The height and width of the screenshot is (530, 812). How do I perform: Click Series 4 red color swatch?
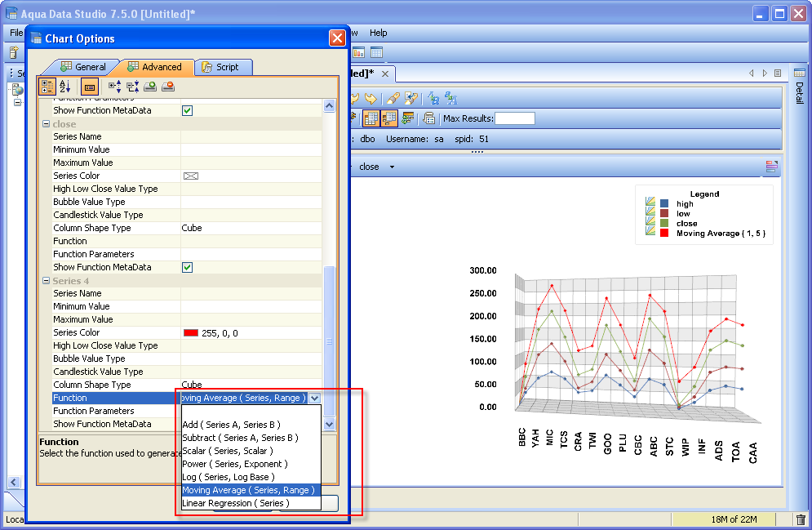191,332
